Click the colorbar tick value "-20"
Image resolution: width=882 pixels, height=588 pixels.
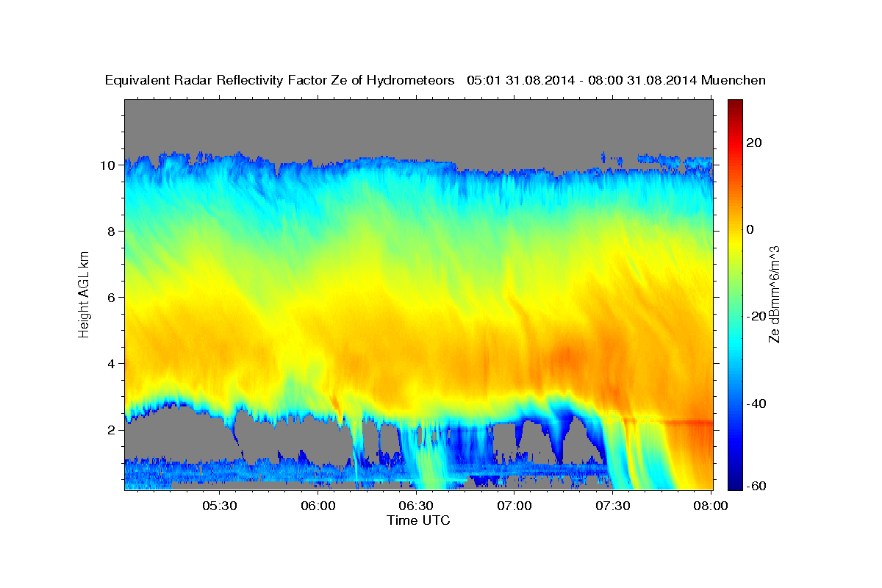point(757,316)
